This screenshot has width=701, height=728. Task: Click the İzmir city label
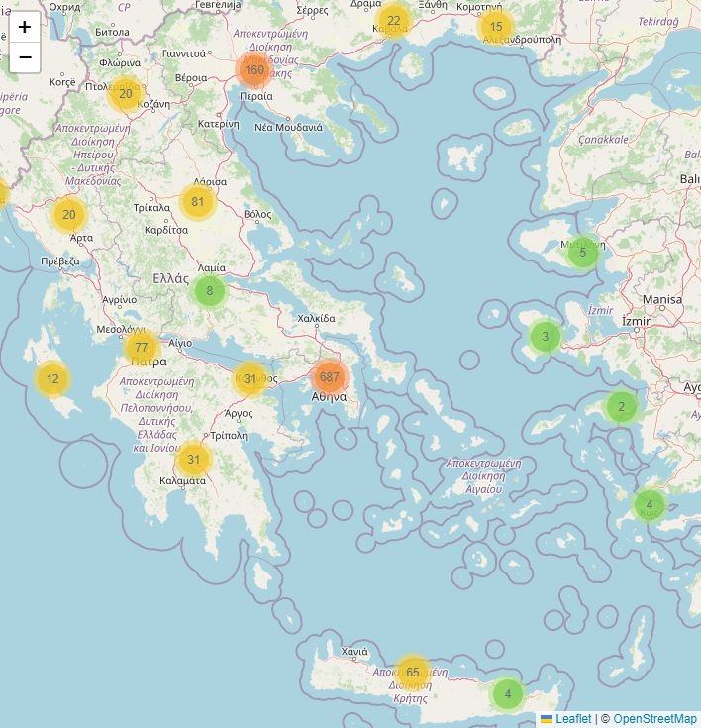[636, 321]
